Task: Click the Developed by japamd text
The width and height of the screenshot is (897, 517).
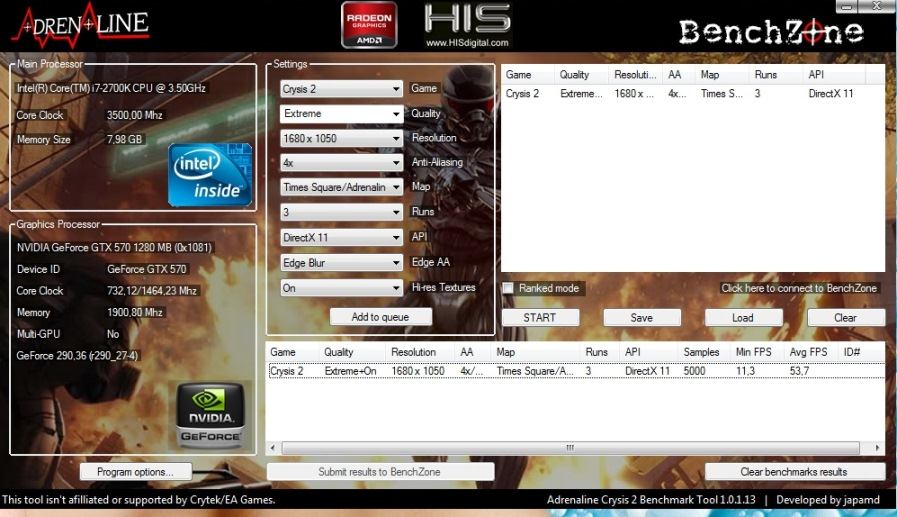Action: (828, 500)
